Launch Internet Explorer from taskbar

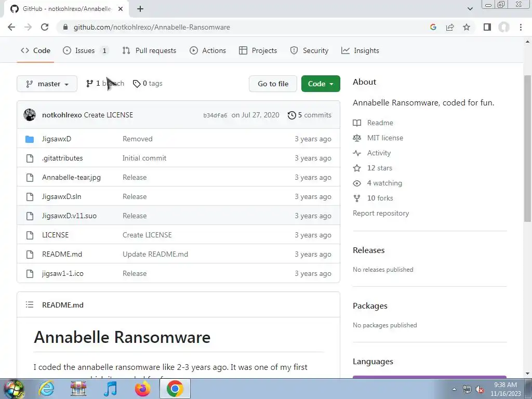tap(46, 389)
